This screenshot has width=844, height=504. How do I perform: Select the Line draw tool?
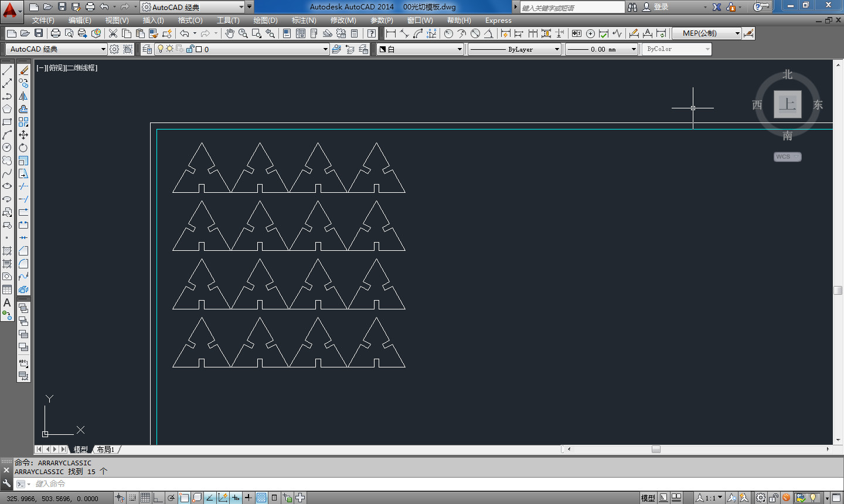7,70
